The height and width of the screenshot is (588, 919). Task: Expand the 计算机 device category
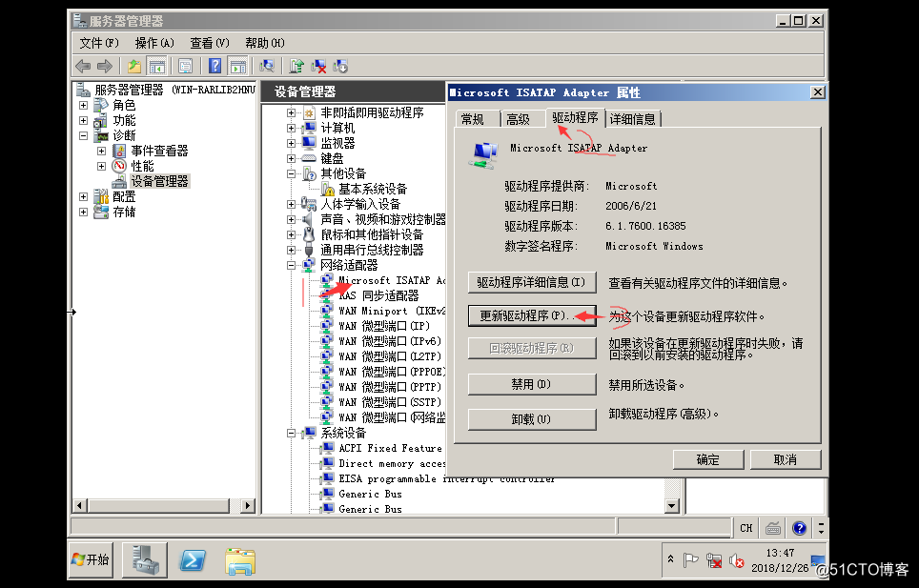tap(291, 129)
